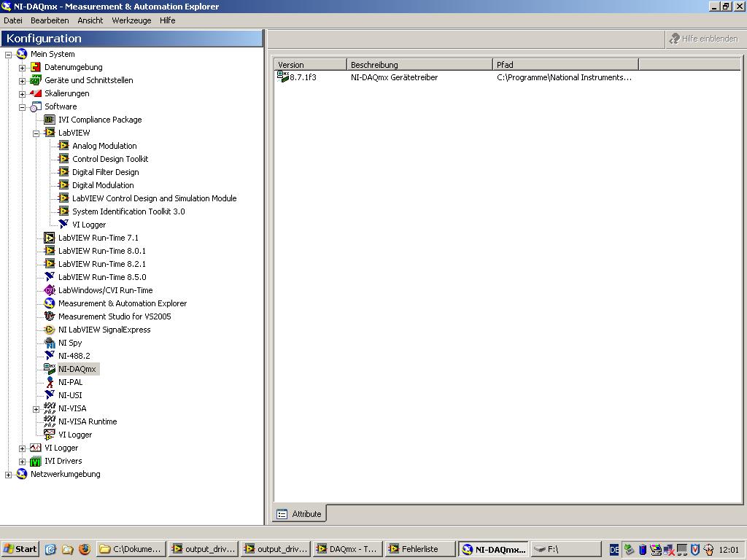Select System Identification Toolkit 3.0 entry
Viewport: 747px width, 560px height.
(128, 211)
